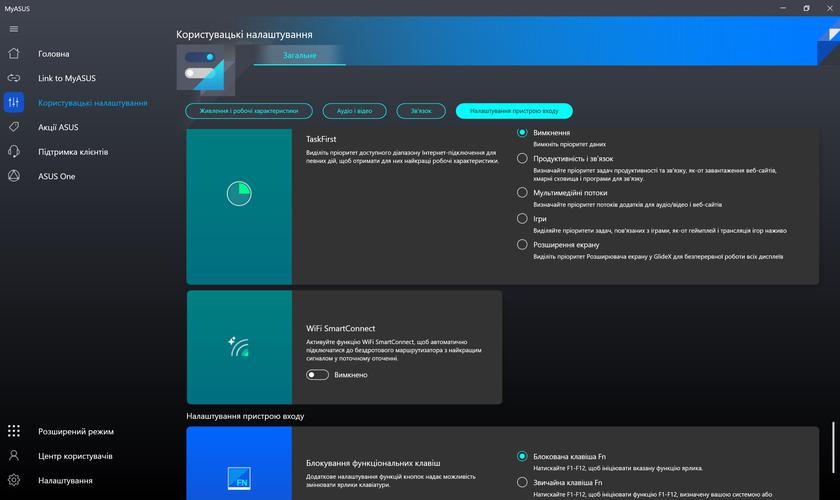Open Центр користувачів profile icon
The height and width of the screenshot is (500, 840).
(x=14, y=456)
